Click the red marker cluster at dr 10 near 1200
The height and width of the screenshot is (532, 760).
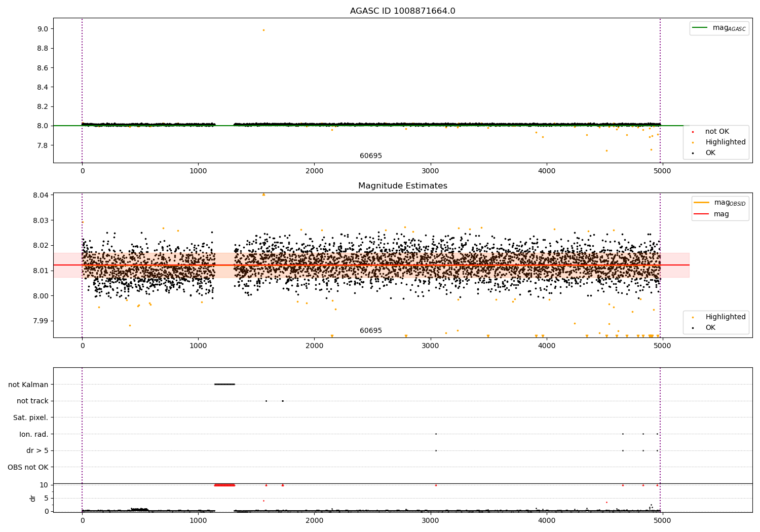[224, 485]
